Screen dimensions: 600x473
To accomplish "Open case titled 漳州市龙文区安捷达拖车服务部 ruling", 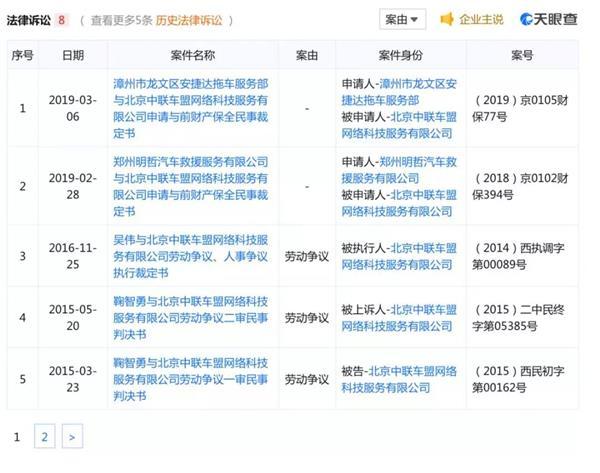I will (x=191, y=108).
